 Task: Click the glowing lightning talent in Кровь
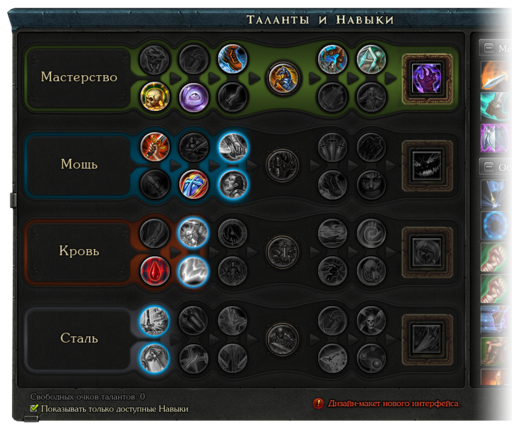click(194, 271)
